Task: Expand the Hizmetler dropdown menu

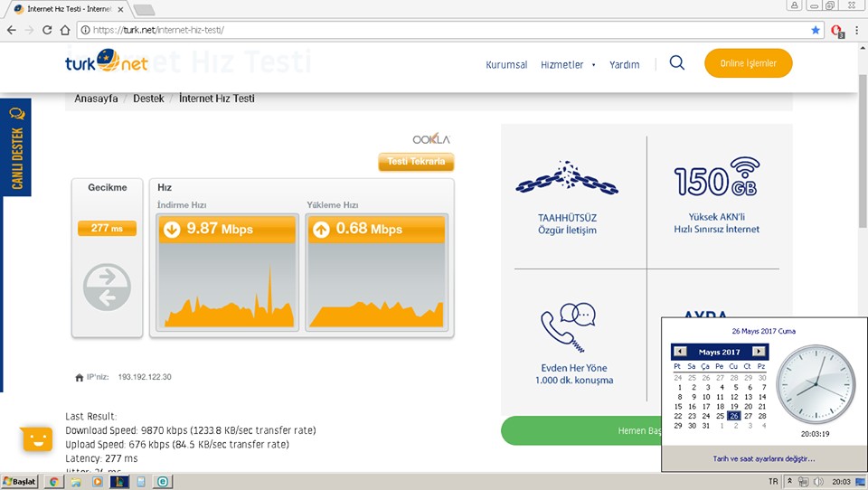Action: click(x=567, y=65)
